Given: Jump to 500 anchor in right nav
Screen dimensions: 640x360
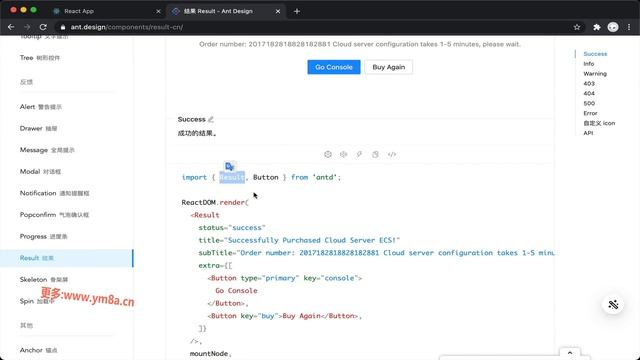Looking at the screenshot, I should click(589, 103).
